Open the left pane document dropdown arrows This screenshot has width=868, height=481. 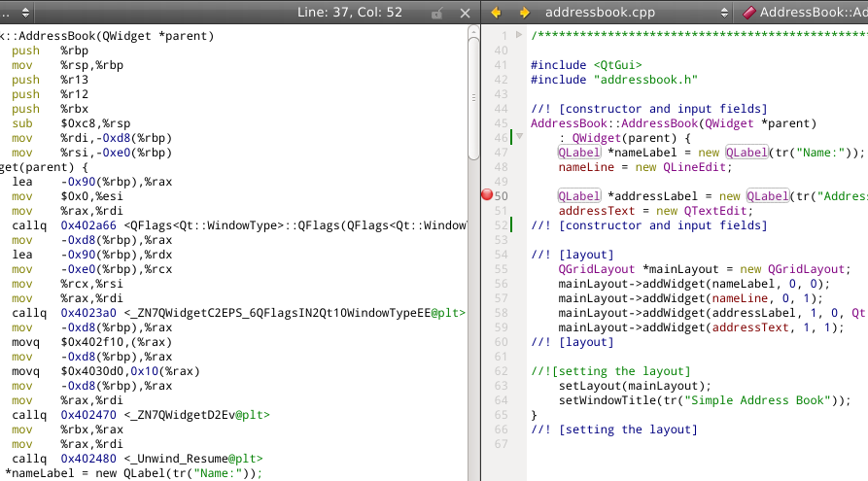pos(25,13)
